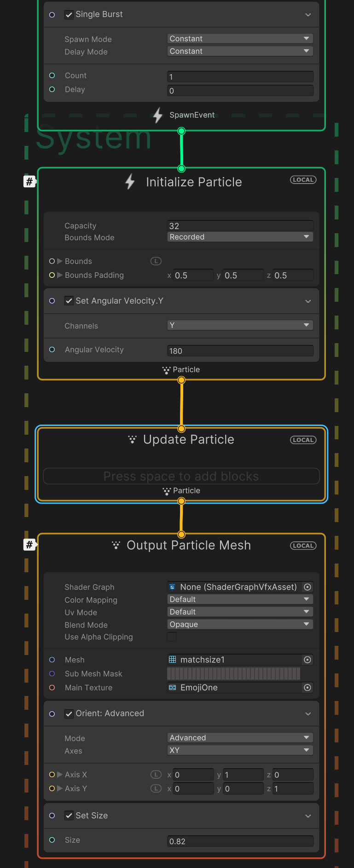The image size is (354, 868).
Task: Click the # badge beside Output Particle Mesh
Action: (29, 545)
